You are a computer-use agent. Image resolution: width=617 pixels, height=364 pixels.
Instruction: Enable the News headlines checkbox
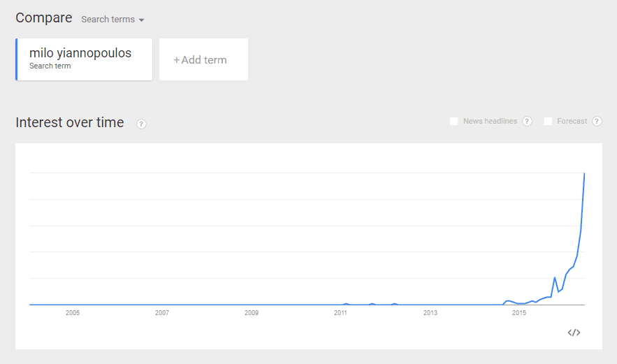pyautogui.click(x=453, y=121)
